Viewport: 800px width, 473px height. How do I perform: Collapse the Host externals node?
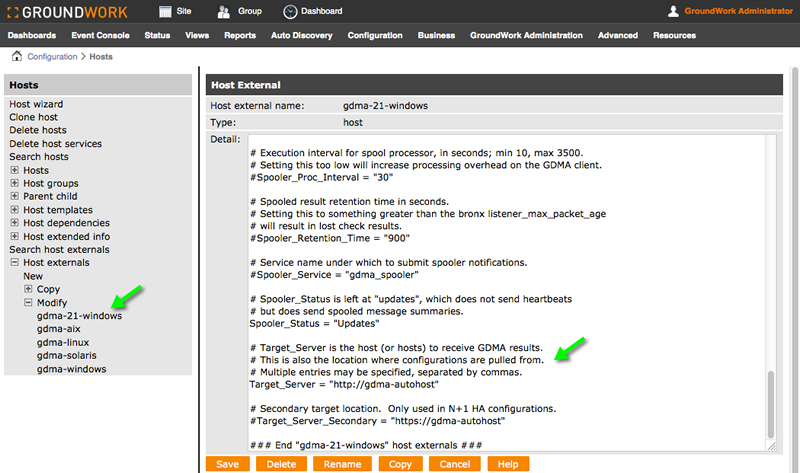14,262
